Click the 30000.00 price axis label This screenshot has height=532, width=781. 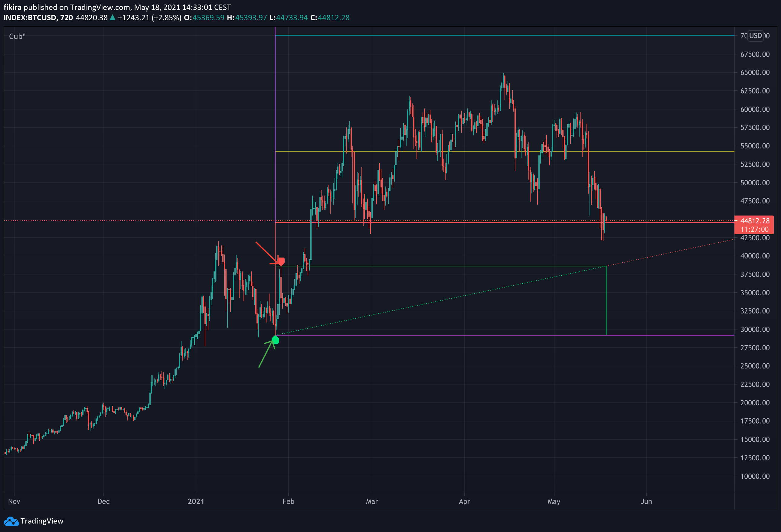click(755, 329)
